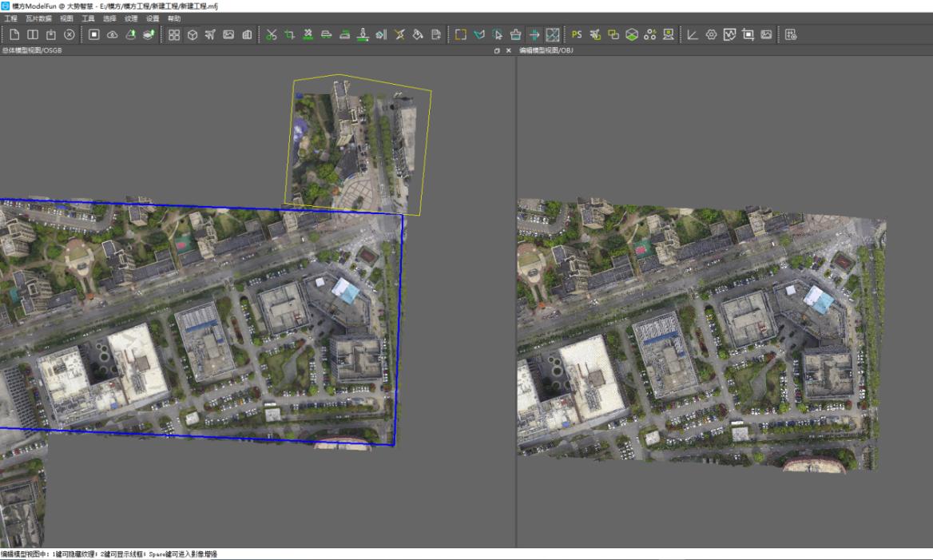933x560 pixels.
Task: Open the 帮助 menu
Action: (174, 18)
